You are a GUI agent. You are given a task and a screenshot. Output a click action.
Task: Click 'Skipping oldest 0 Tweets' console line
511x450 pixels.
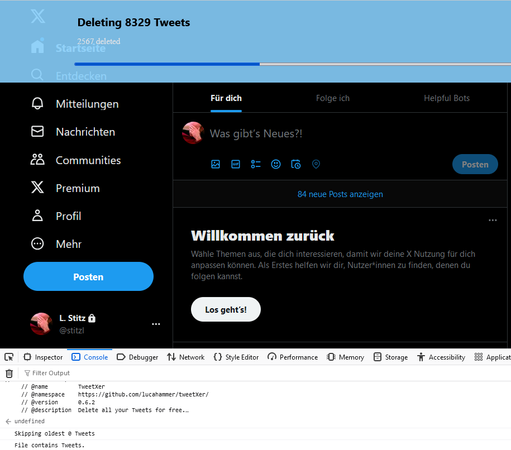pos(55,433)
